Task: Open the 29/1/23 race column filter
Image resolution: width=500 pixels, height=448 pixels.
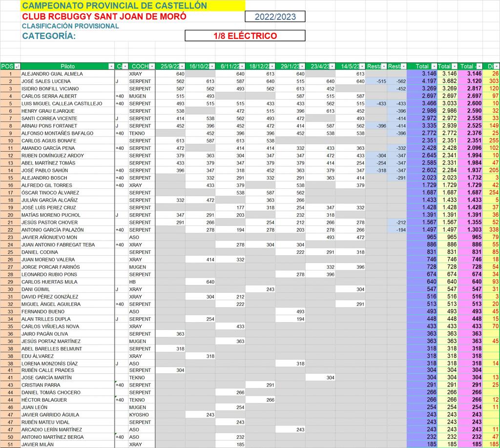Action: click(x=302, y=66)
